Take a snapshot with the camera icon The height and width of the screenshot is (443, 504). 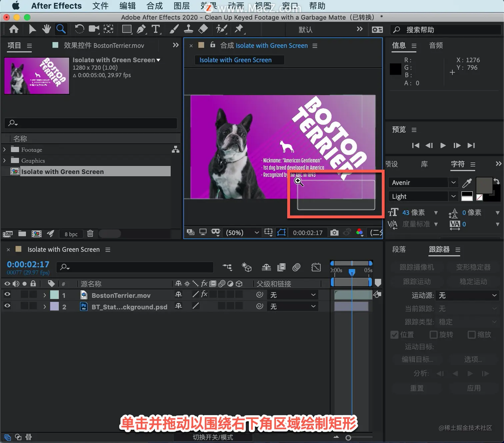pyautogui.click(x=334, y=232)
